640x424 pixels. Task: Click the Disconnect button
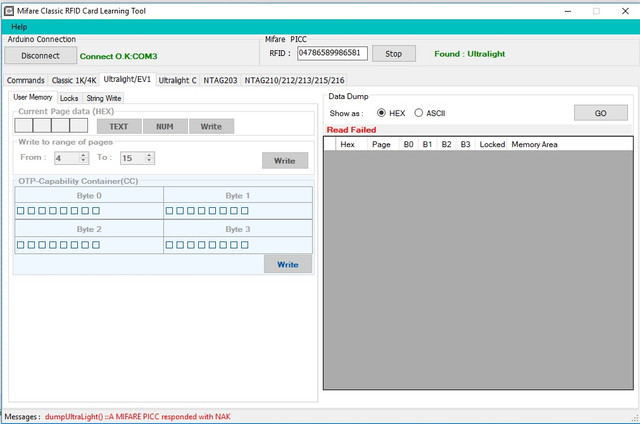point(40,55)
